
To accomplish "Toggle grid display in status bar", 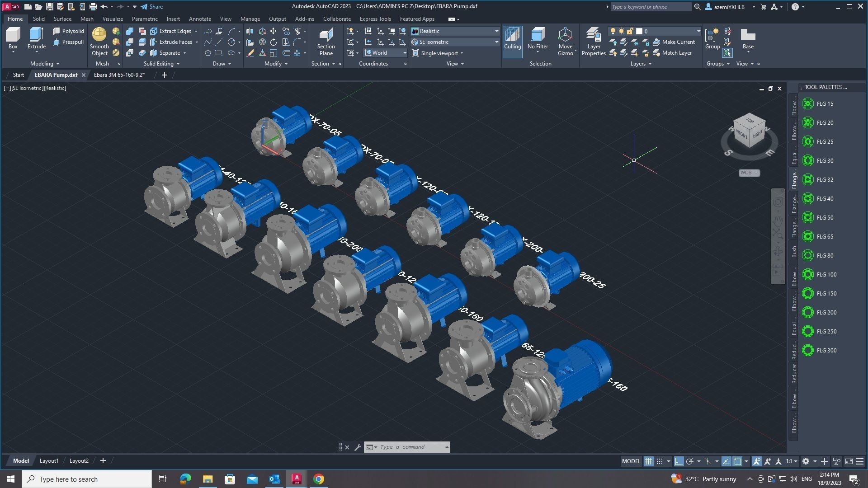I will (648, 461).
